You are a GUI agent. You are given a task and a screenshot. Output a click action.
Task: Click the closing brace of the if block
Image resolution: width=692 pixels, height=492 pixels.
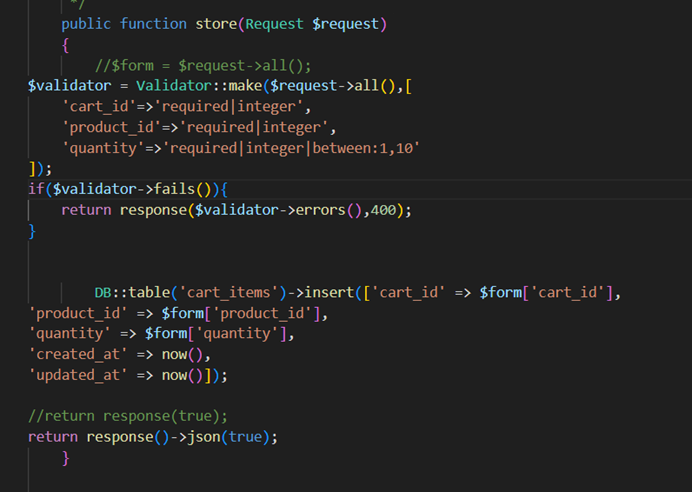tap(32, 231)
